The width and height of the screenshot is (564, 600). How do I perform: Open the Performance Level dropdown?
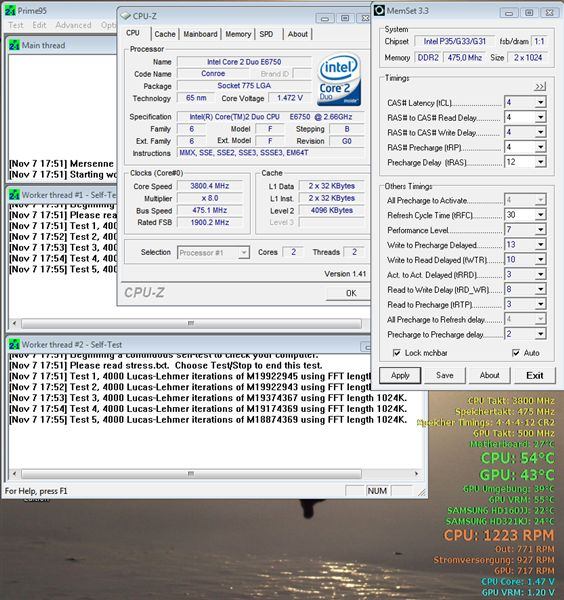[x=540, y=230]
